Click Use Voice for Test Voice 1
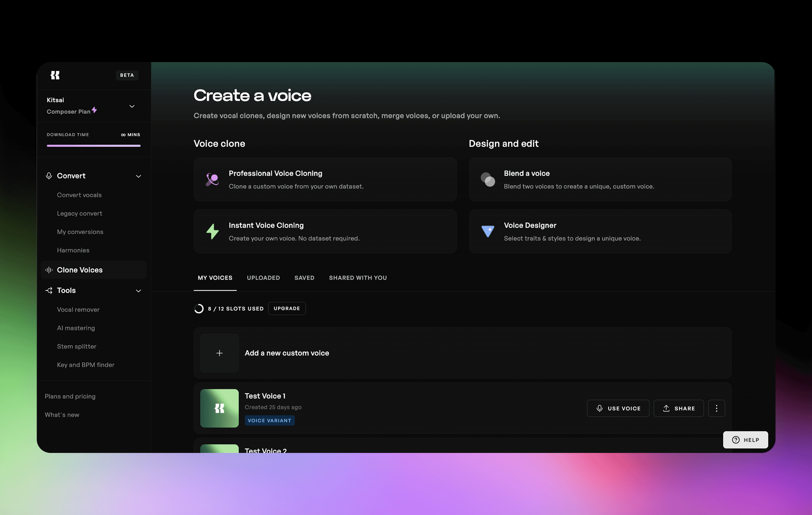The width and height of the screenshot is (812, 515). pyautogui.click(x=618, y=409)
